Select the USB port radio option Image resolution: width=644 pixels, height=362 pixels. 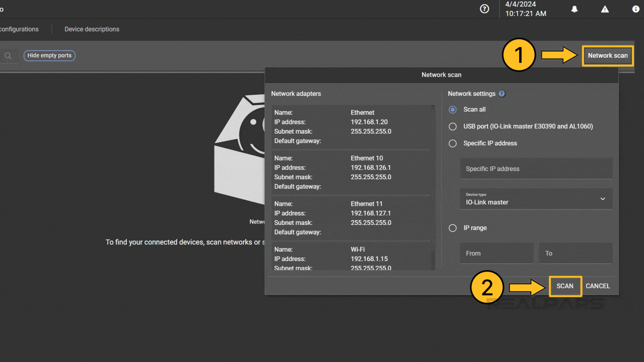pyautogui.click(x=452, y=126)
